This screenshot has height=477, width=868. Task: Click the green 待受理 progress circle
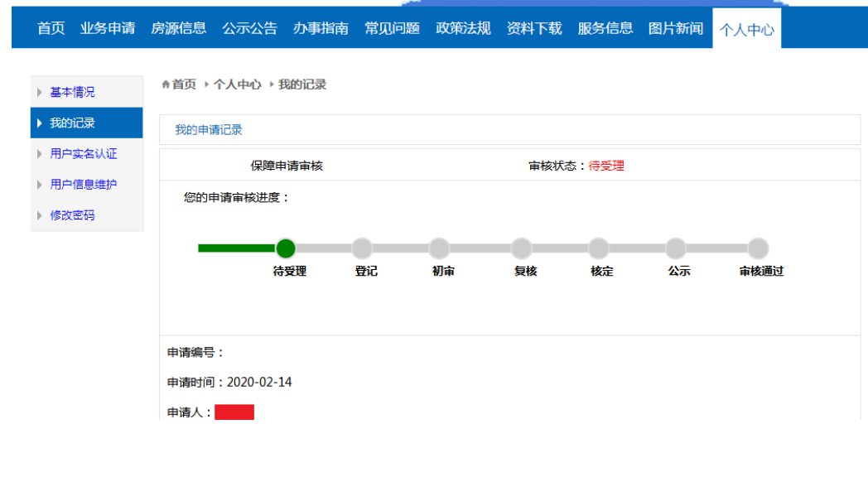pyautogui.click(x=286, y=248)
